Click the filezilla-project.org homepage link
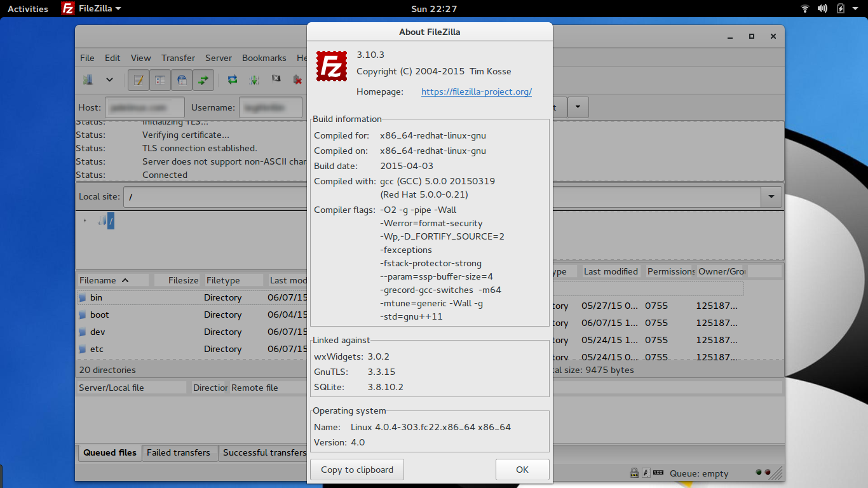Viewport: 868px width, 488px height. tap(477, 91)
